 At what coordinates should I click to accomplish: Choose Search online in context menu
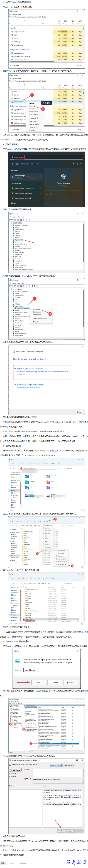(33, 127)
